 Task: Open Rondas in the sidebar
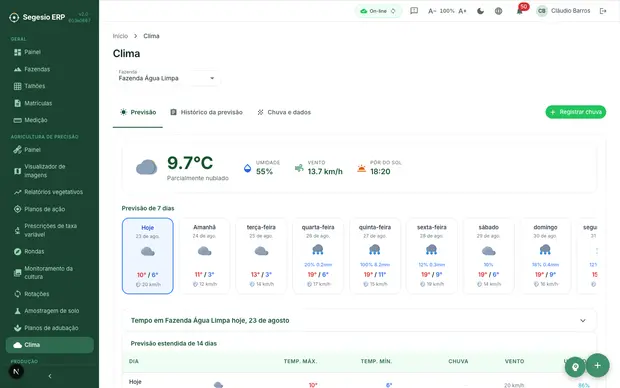point(49,252)
